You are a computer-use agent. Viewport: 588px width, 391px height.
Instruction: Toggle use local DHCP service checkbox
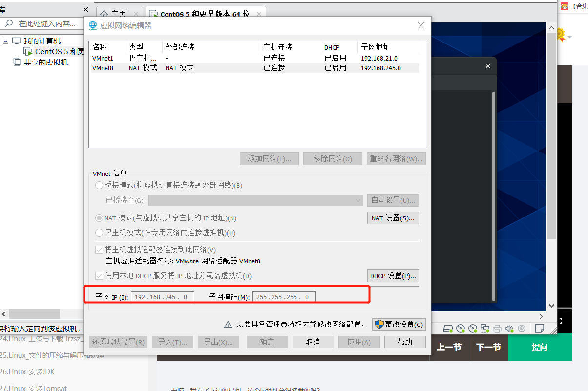tap(99, 276)
